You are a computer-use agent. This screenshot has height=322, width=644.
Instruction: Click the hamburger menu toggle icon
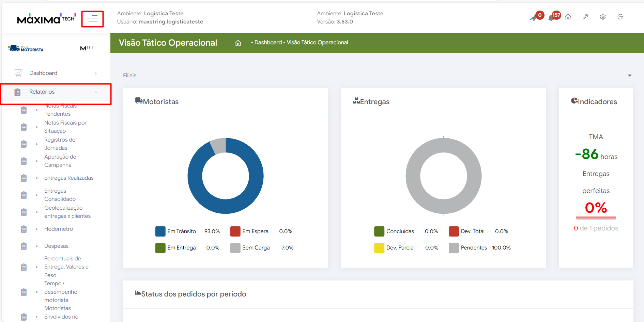(92, 19)
